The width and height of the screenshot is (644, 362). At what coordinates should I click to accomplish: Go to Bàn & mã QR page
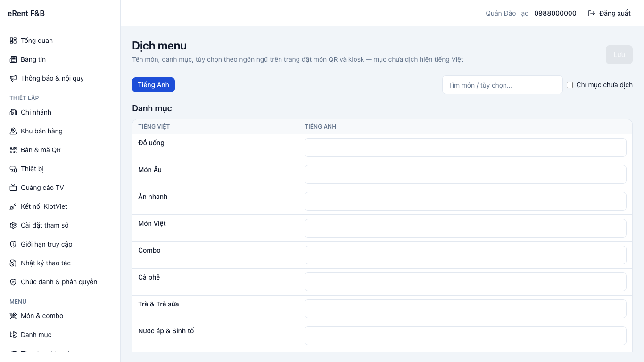[x=60, y=150]
